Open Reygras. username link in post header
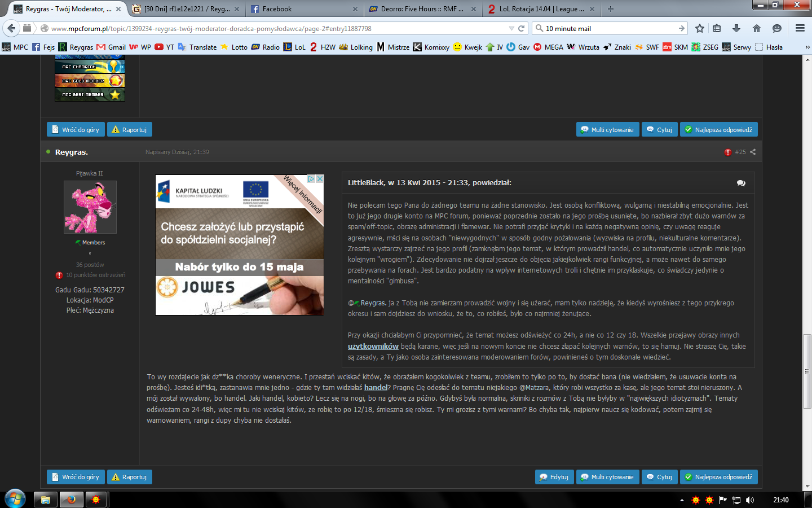The height and width of the screenshot is (508, 812). click(x=72, y=152)
